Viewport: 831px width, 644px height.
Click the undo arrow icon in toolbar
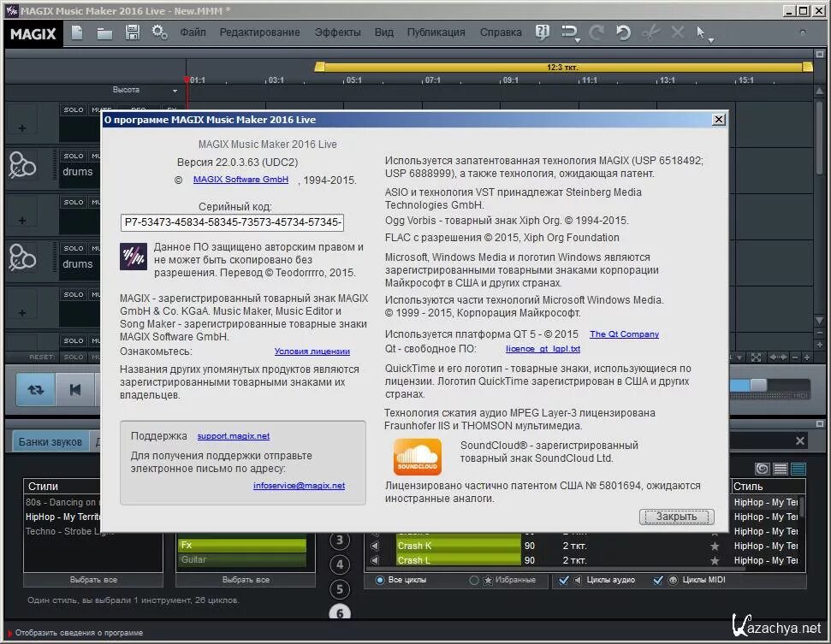[x=624, y=32]
